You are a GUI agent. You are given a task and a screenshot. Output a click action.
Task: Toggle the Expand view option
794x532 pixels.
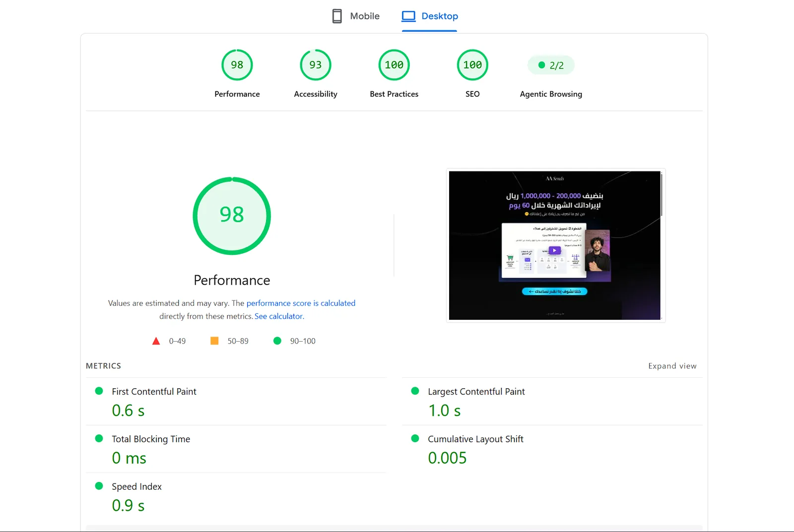672,366
